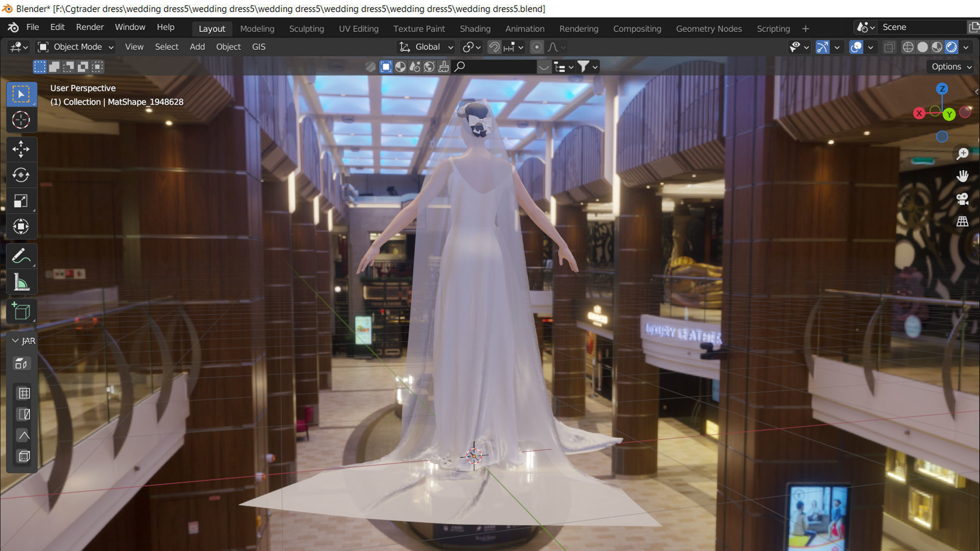The image size is (980, 551).
Task: Toggle X-ray mode in the header
Action: (890, 47)
